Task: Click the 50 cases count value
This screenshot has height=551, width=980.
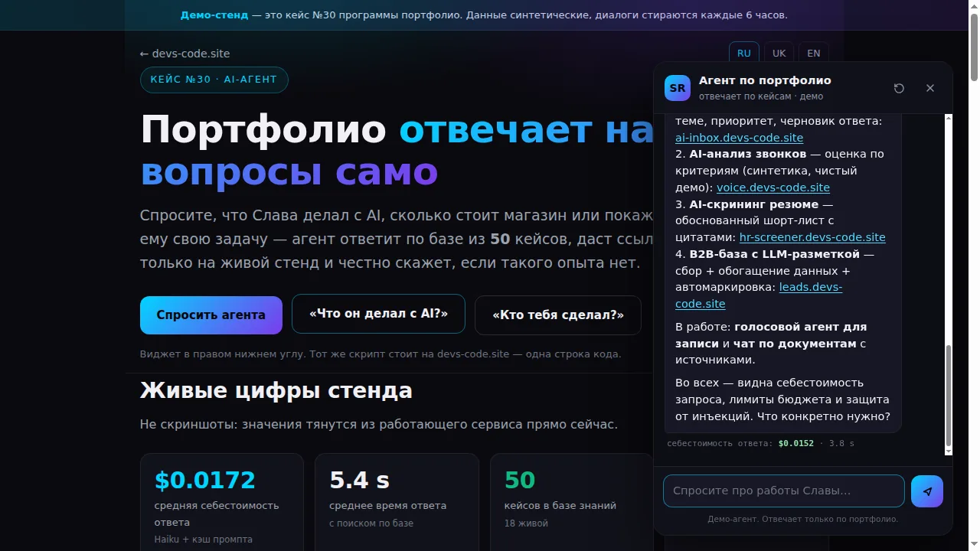Action: 520,481
